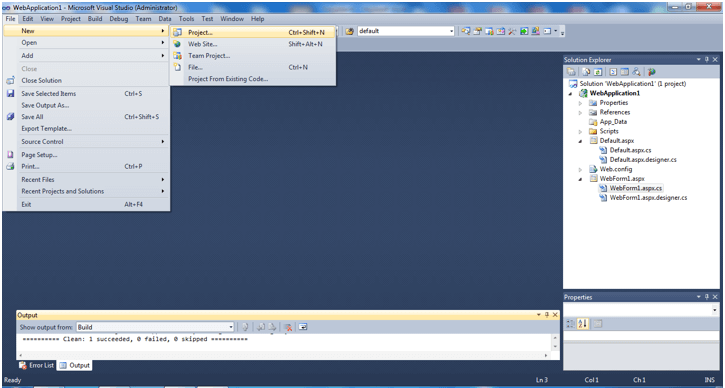This screenshot has height=388, width=725.
Task: Expand the Scripts folder node
Action: tap(580, 131)
